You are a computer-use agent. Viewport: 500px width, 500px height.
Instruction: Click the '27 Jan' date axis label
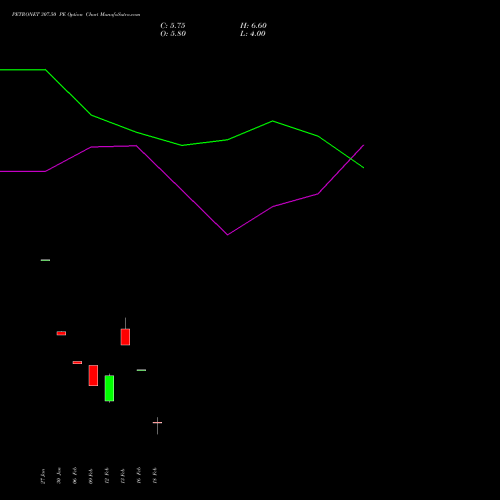[x=43, y=476]
